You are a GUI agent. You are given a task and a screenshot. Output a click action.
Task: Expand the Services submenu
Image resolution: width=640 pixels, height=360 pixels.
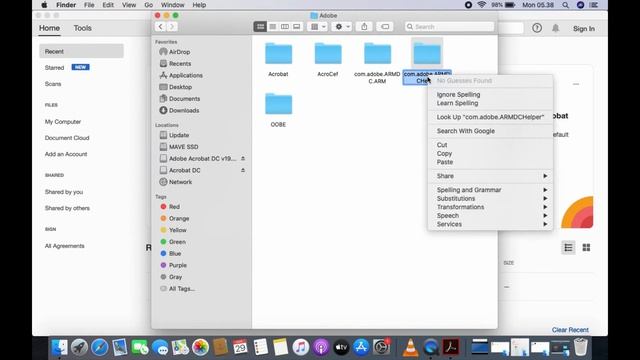point(490,224)
